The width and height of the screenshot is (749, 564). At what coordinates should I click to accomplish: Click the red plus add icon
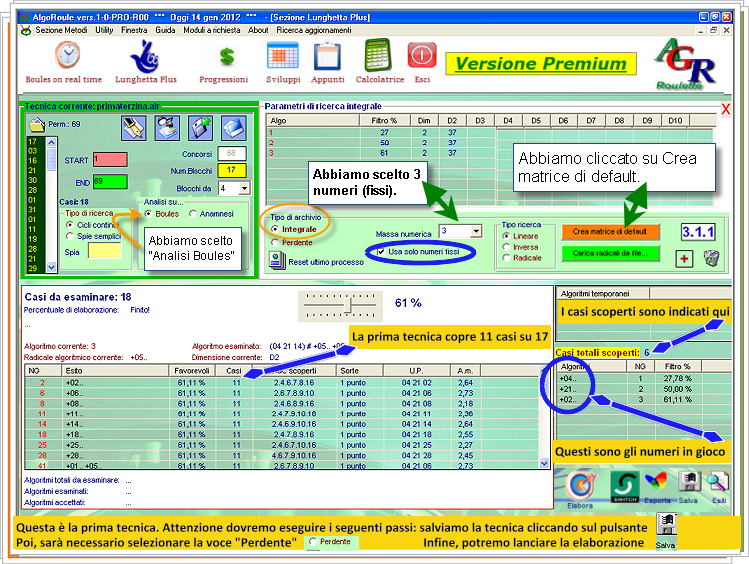(x=684, y=259)
